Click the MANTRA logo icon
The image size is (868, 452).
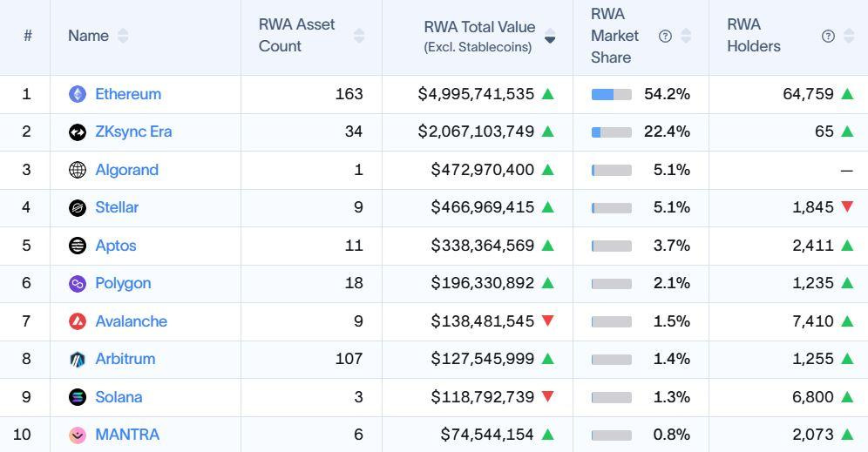pos(78,435)
